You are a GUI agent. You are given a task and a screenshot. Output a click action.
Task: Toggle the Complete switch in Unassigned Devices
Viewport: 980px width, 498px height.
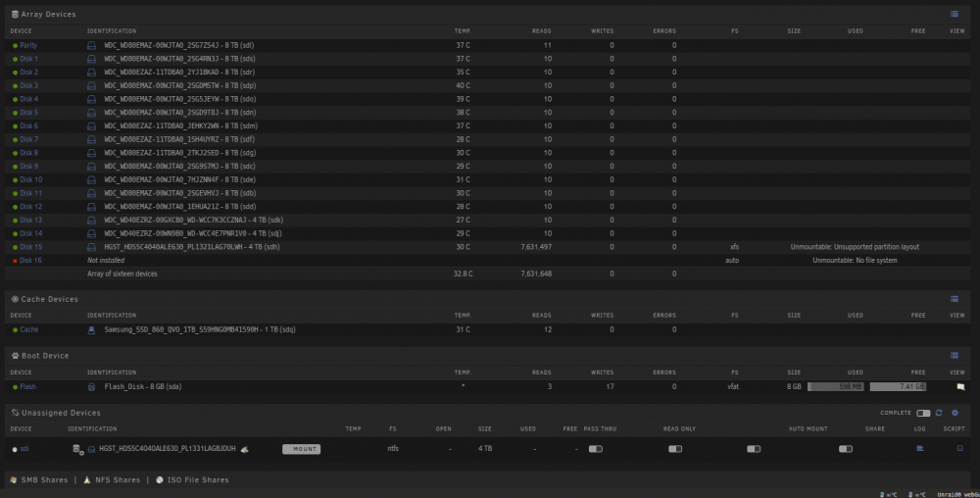point(923,413)
